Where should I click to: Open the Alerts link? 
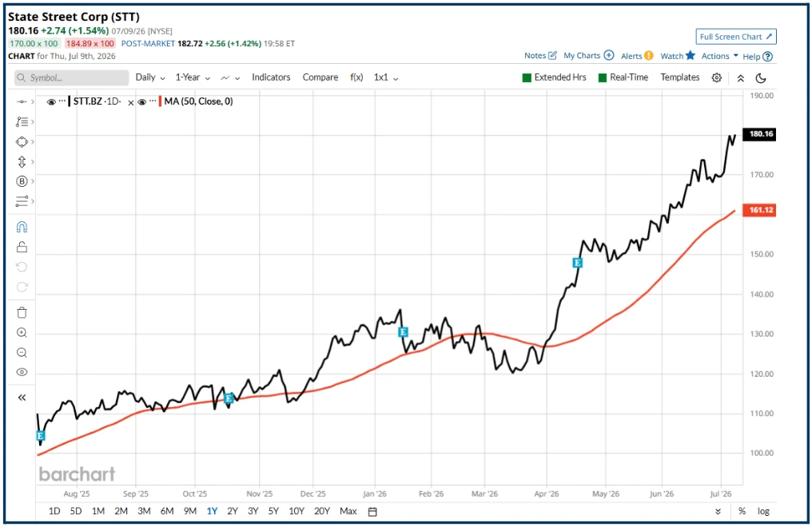637,56
